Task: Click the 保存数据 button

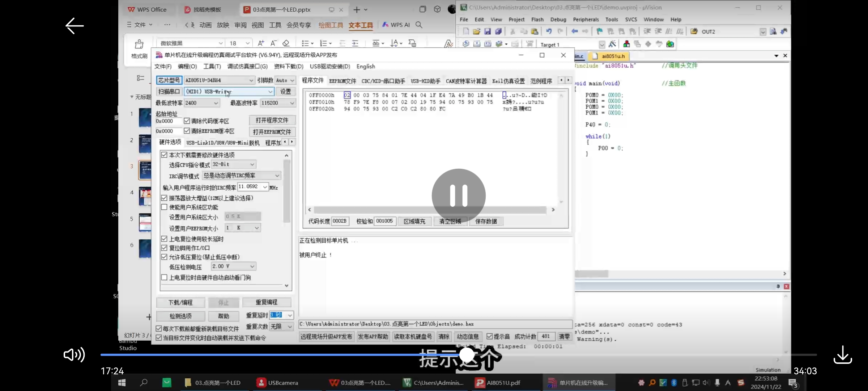Action: coord(486,221)
